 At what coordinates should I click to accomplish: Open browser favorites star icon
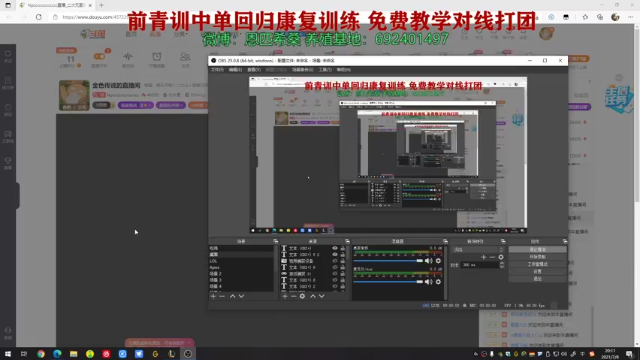point(585,17)
